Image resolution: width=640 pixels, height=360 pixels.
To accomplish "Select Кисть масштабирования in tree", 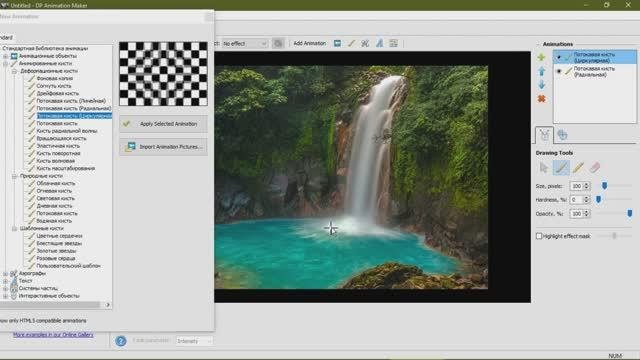I will click(66, 168).
